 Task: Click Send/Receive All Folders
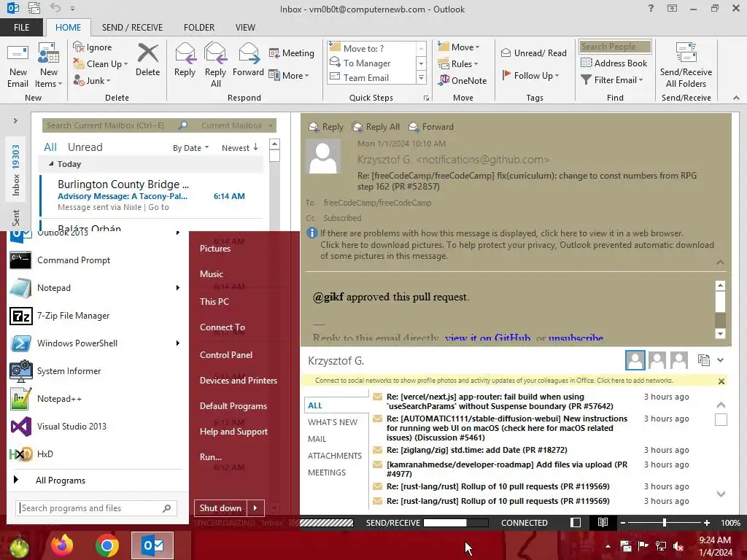point(686,65)
